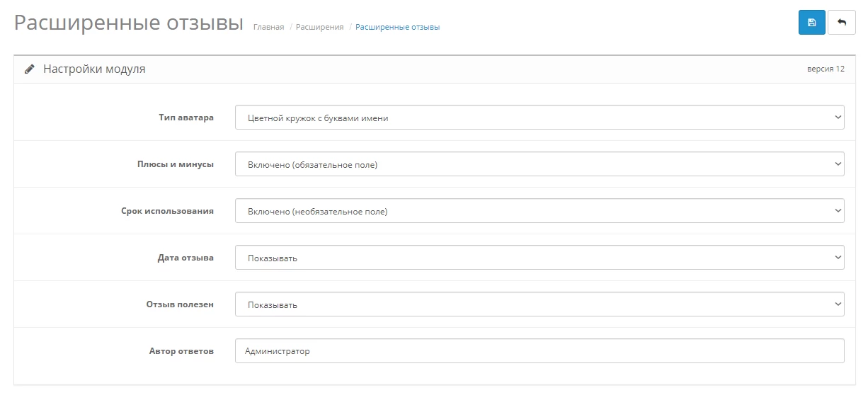Screen dimensions: 868x400
Task: Click the Автор ответов label
Action: 181,351
